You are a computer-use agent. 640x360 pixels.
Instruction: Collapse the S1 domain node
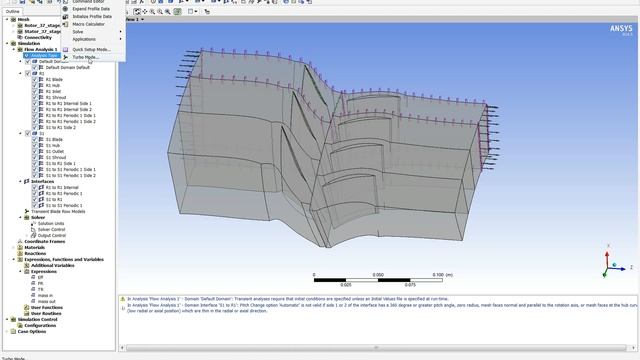coord(21,133)
